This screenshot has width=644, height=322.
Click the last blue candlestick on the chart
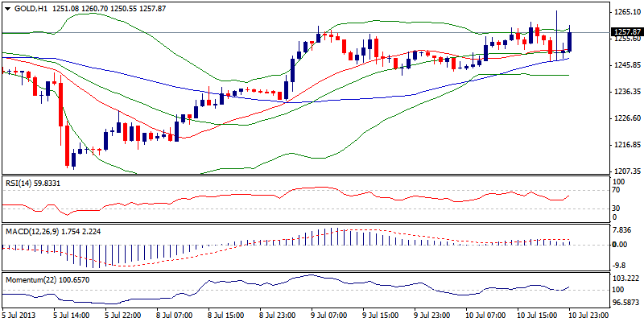(570, 41)
